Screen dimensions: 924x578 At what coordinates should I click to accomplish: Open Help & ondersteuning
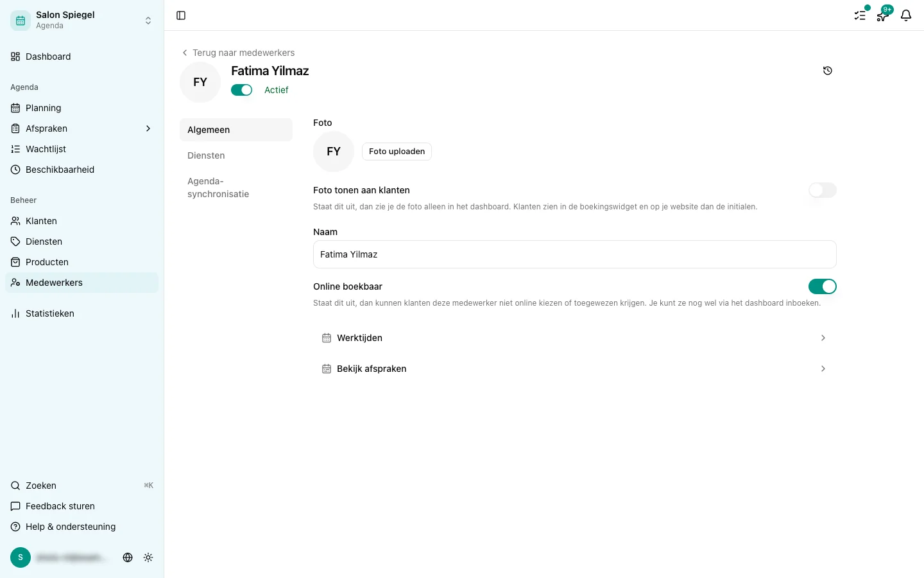[x=82, y=527]
